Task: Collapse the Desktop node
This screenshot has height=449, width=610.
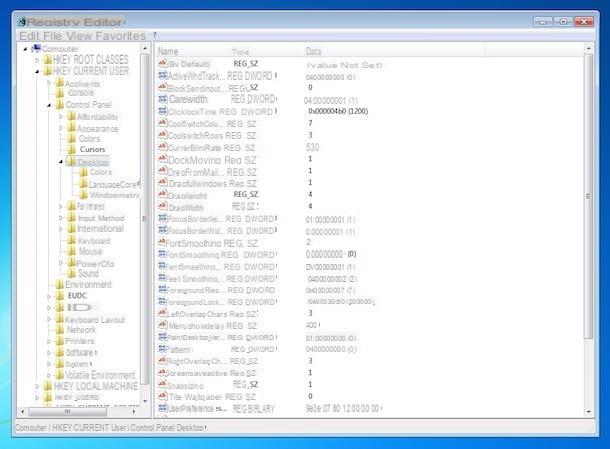Action: tap(61, 162)
